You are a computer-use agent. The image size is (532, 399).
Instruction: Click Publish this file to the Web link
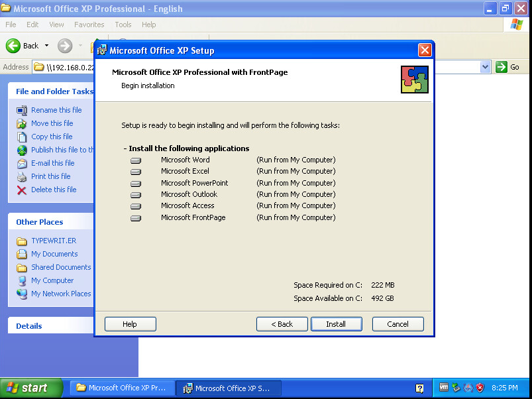coord(62,150)
